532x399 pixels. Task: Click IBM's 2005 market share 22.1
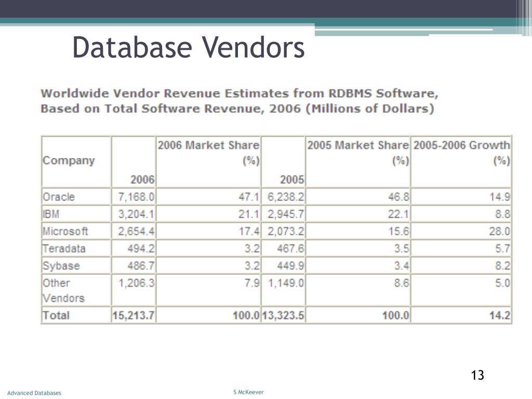398,214
